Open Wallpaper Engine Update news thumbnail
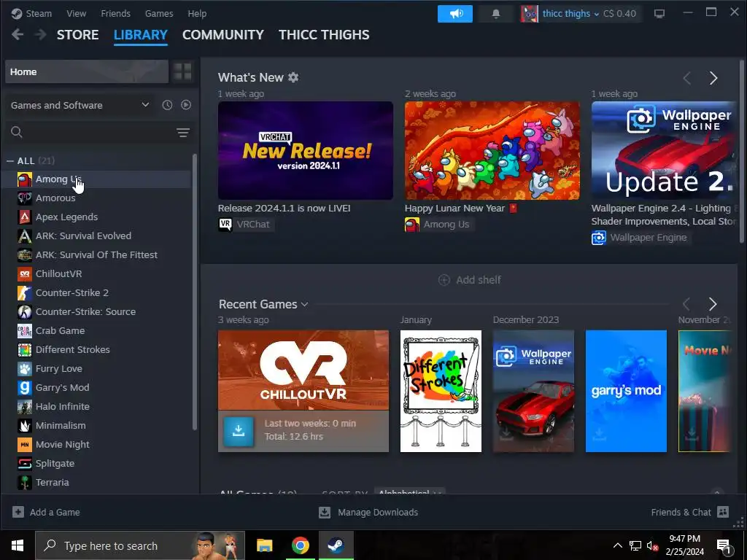This screenshot has width=747, height=560. (x=664, y=150)
